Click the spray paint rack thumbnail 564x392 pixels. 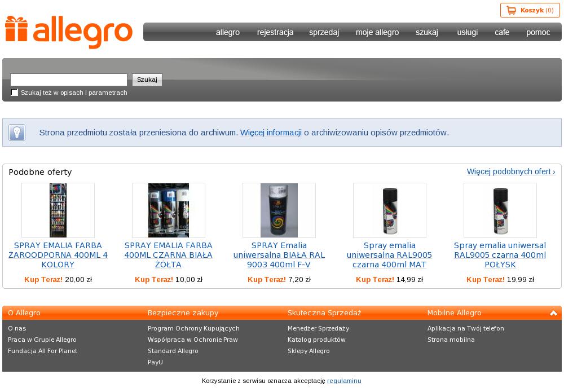(x=58, y=210)
